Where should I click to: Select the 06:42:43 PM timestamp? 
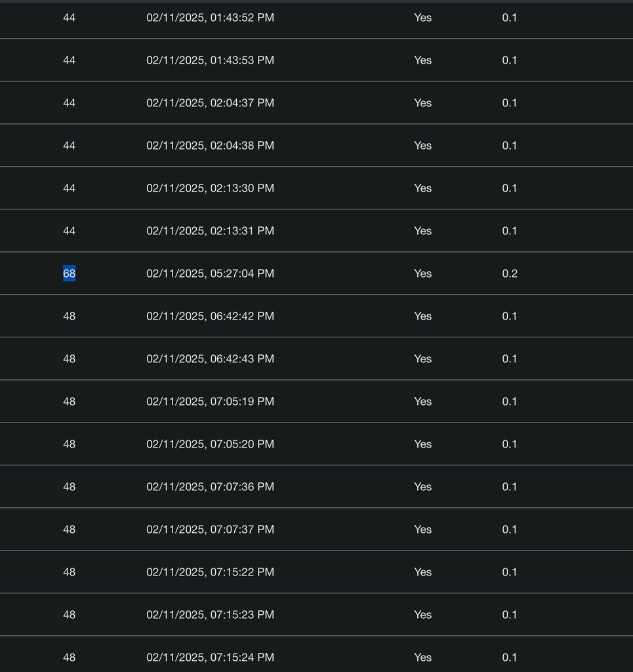[210, 359]
